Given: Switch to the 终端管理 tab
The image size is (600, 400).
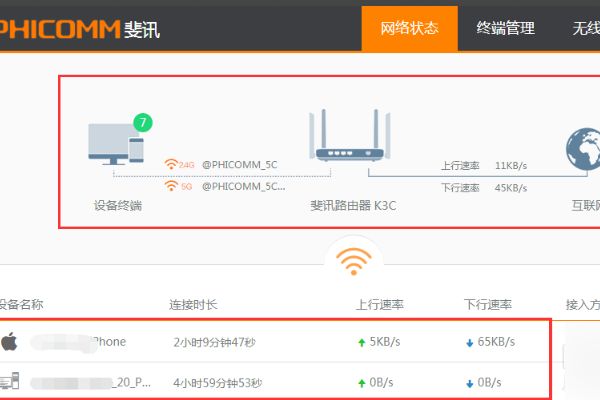Looking at the screenshot, I should (x=506, y=29).
